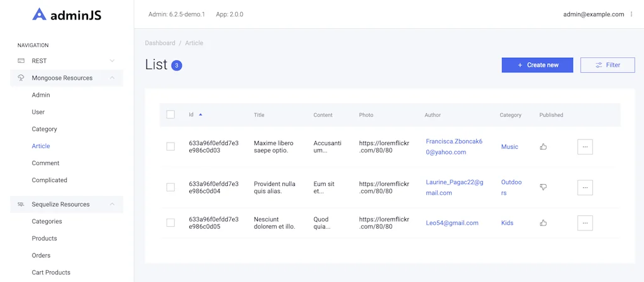Open the Comment resource
This screenshot has height=282, width=644.
click(45, 163)
